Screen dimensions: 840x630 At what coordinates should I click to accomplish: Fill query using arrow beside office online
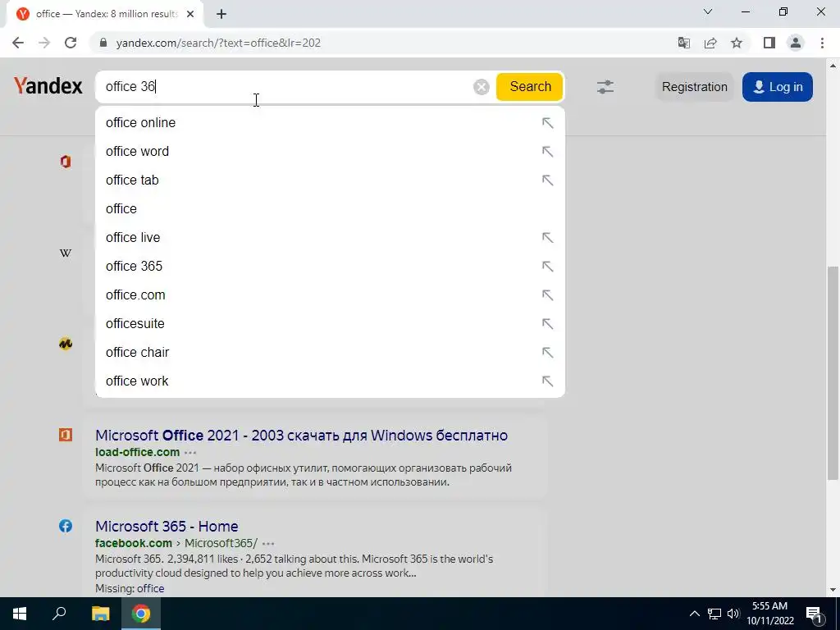[x=547, y=123]
